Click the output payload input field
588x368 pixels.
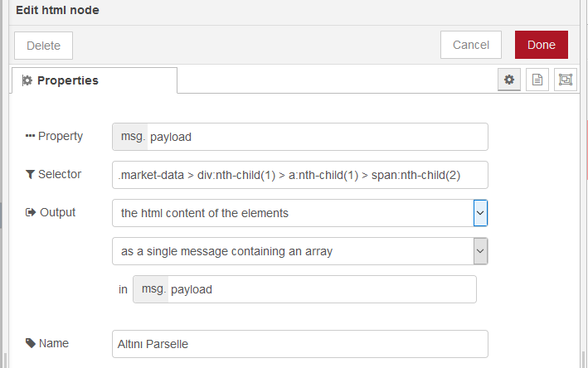coord(322,289)
